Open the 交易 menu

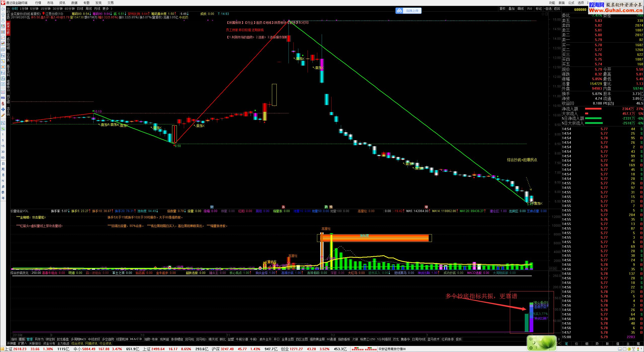(x=111, y=3)
